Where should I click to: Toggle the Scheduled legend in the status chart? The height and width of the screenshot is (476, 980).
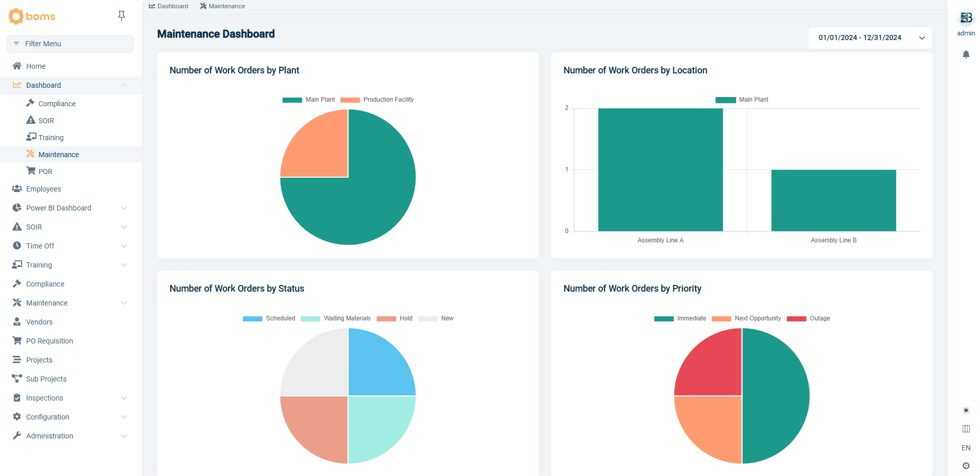tap(269, 318)
